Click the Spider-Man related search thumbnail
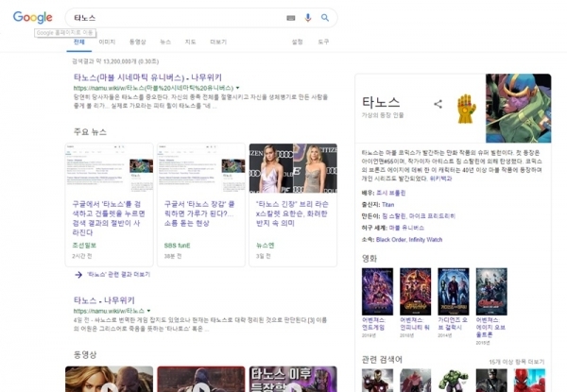The width and height of the screenshot is (567, 392). [529, 380]
